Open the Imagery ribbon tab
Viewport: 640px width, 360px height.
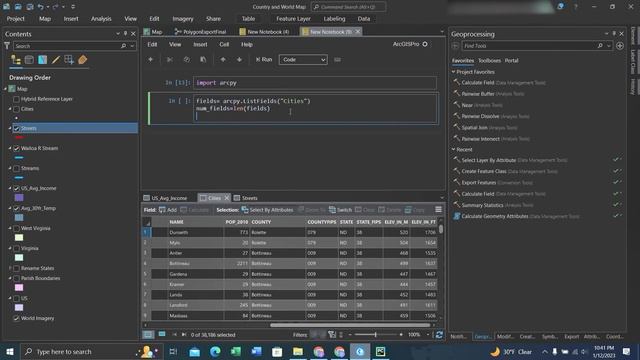183,19
